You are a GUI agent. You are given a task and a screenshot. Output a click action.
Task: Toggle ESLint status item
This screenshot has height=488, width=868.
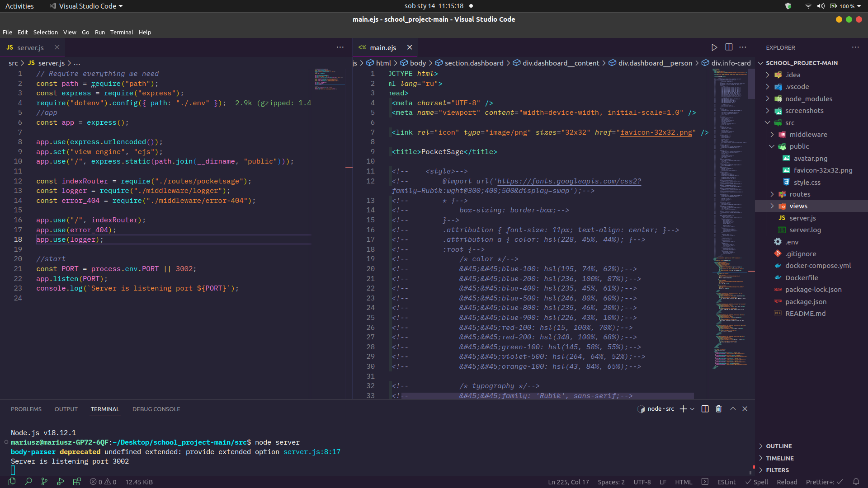click(x=726, y=482)
